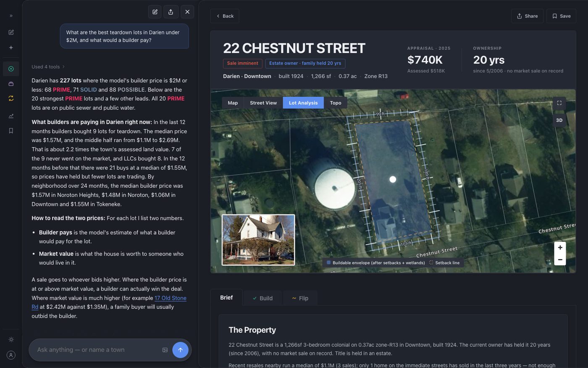Click the upload/share icon above conversation
588x368 pixels.
click(171, 12)
